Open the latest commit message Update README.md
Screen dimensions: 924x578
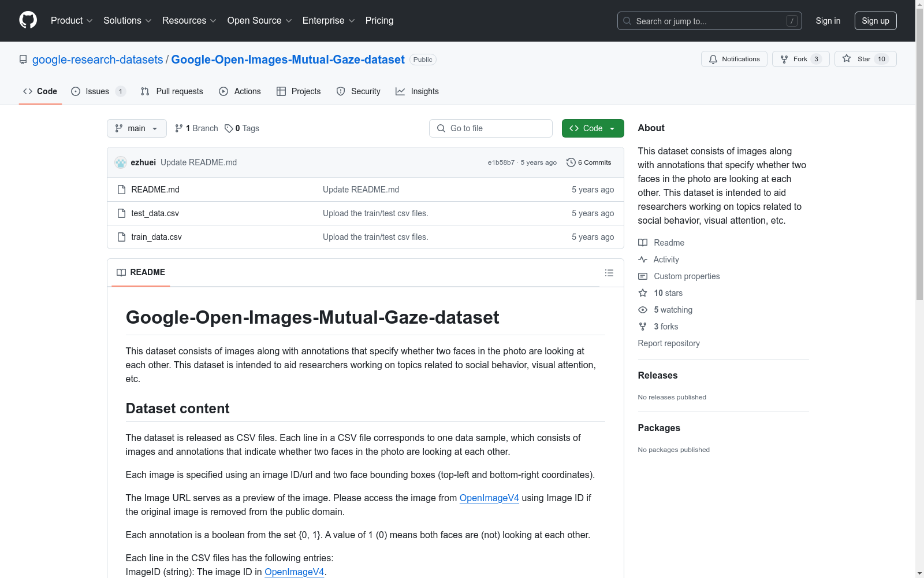point(199,162)
